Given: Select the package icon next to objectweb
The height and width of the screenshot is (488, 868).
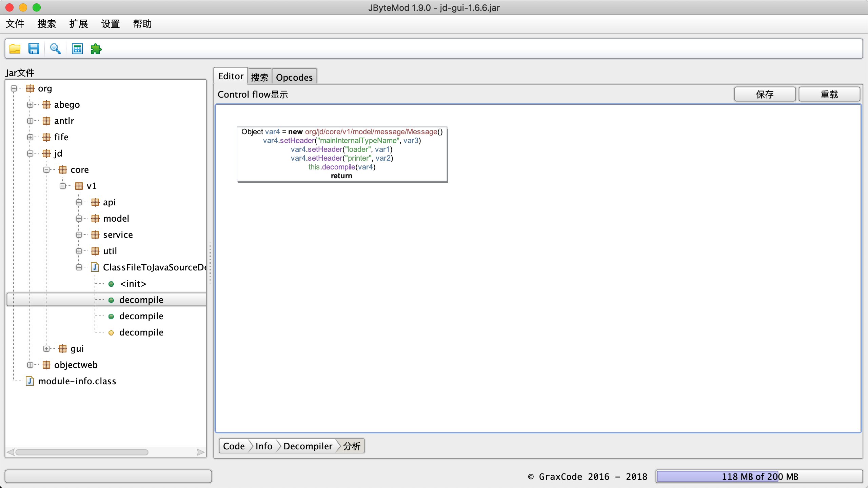Looking at the screenshot, I should [47, 365].
